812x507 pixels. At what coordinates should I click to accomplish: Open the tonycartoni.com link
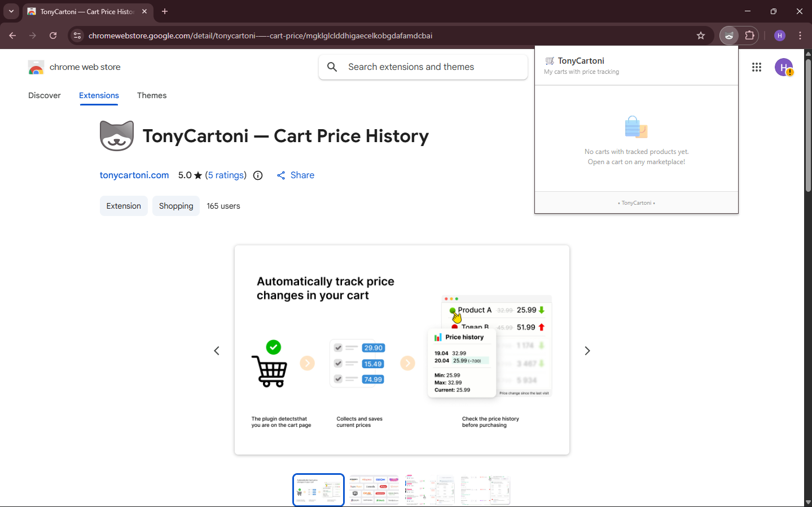(x=134, y=175)
